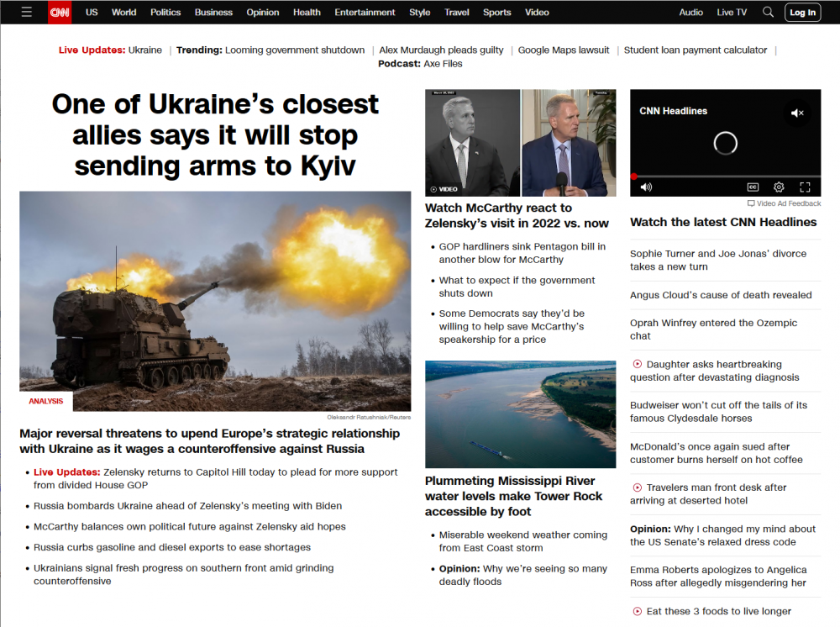
Task: Toggle closed captions in video player
Action: [753, 187]
